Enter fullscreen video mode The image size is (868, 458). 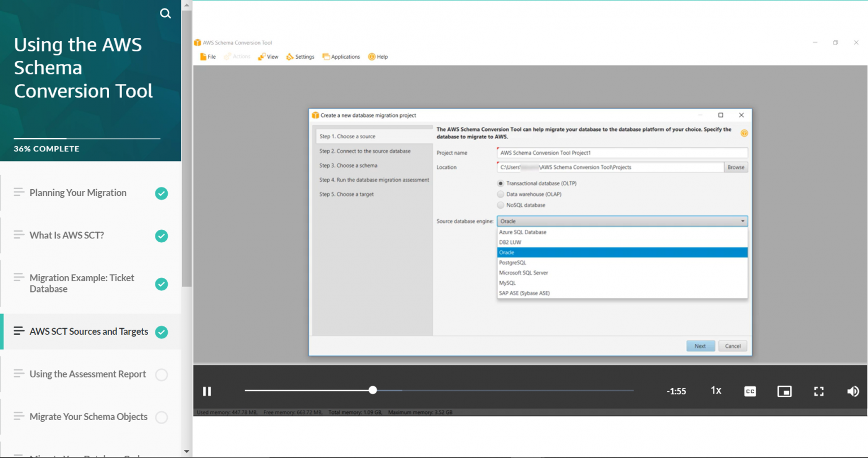pos(819,391)
